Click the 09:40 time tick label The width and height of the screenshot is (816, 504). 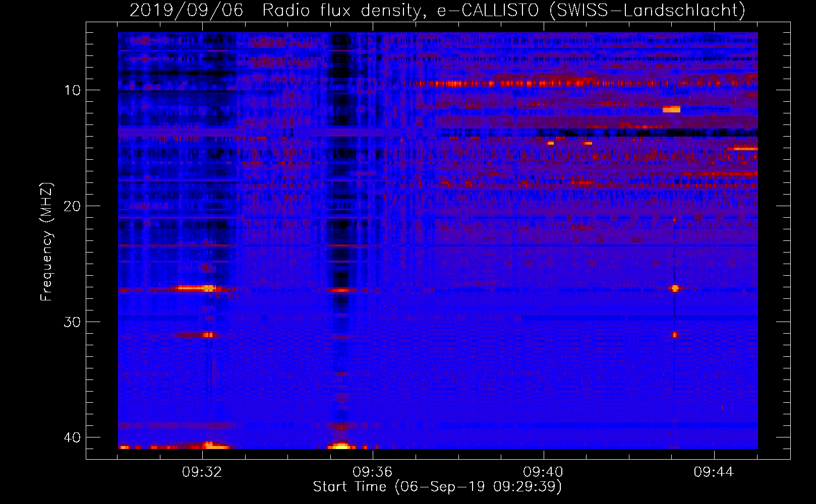543,472
